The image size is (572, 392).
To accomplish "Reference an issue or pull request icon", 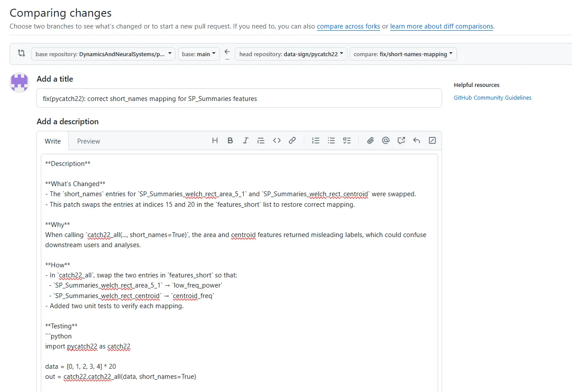I will (401, 140).
